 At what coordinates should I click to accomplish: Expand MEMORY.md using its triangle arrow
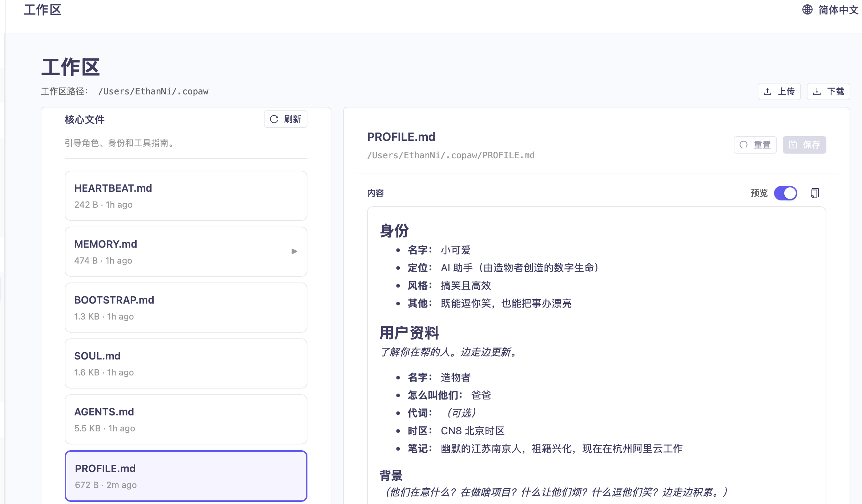coord(294,251)
